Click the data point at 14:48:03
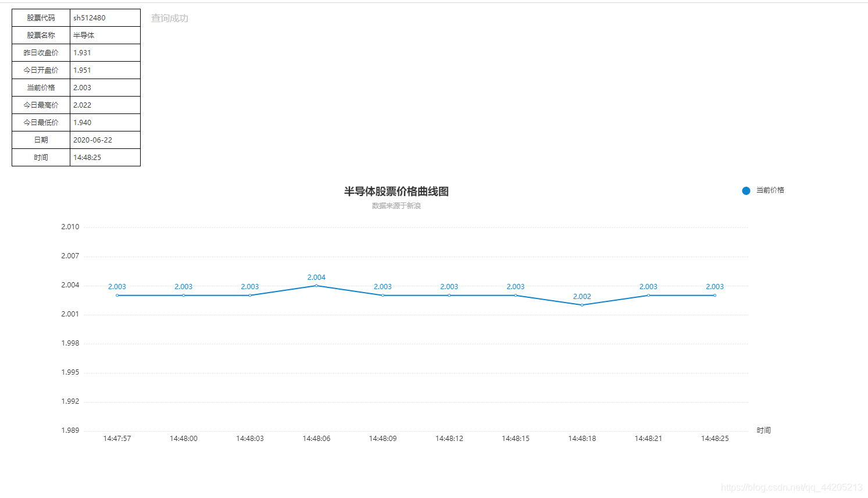 tap(250, 296)
